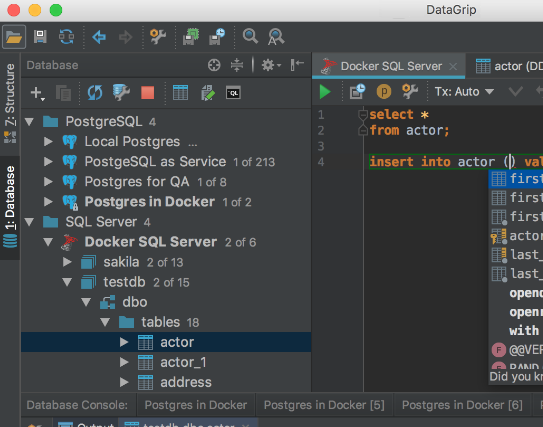This screenshot has height=427, width=543.
Task: Open the Tx: Auto dropdown
Action: pos(464,92)
